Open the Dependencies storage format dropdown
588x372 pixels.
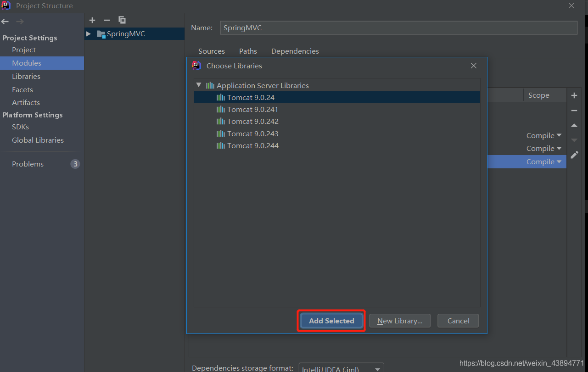(341, 368)
